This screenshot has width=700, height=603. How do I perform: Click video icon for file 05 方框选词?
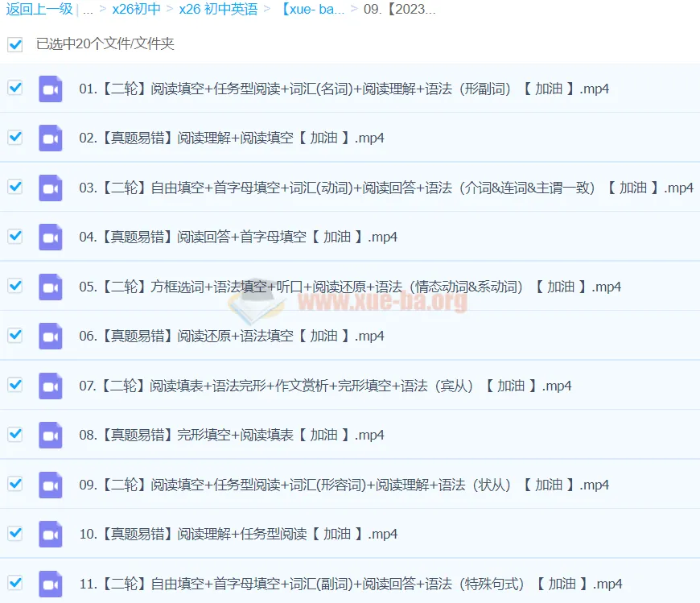(x=50, y=287)
